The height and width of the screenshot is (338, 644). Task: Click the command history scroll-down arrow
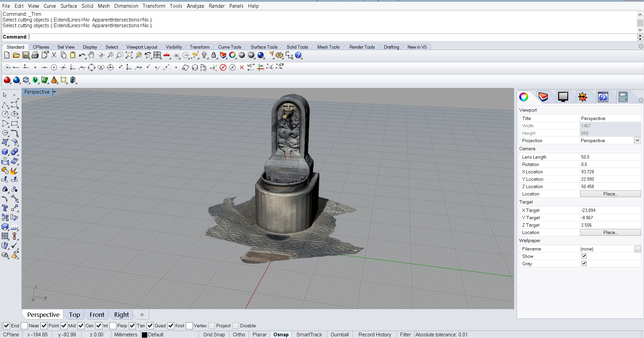(640, 30)
